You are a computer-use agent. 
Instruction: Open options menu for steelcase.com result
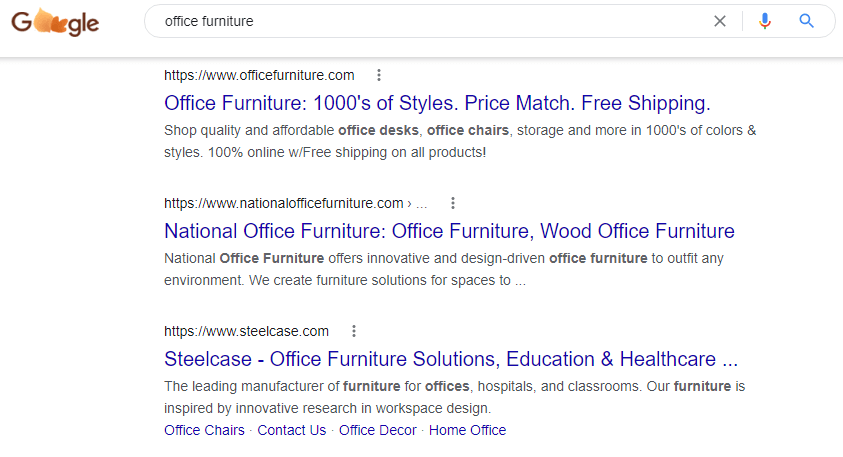[x=354, y=331]
